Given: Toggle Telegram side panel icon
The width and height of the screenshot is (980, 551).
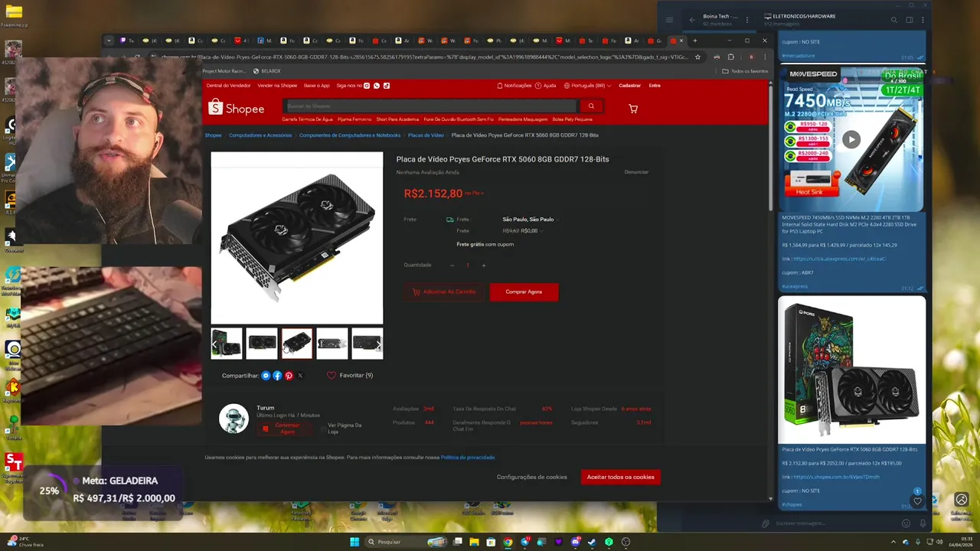Looking at the screenshot, I should [908, 20].
